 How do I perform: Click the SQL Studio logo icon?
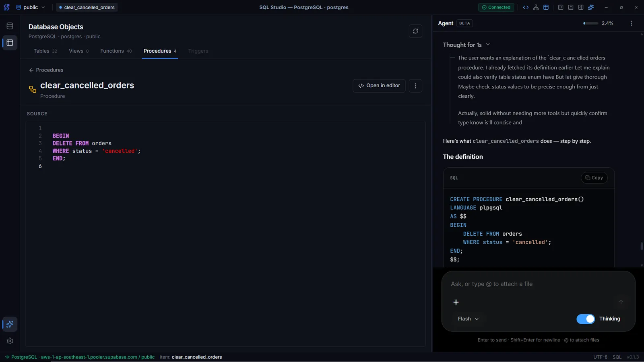coord(6,7)
